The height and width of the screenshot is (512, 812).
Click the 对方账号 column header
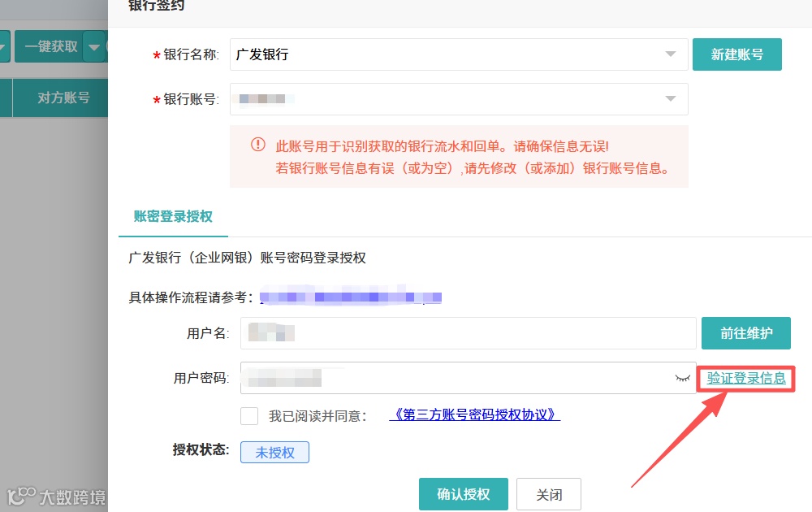click(63, 98)
